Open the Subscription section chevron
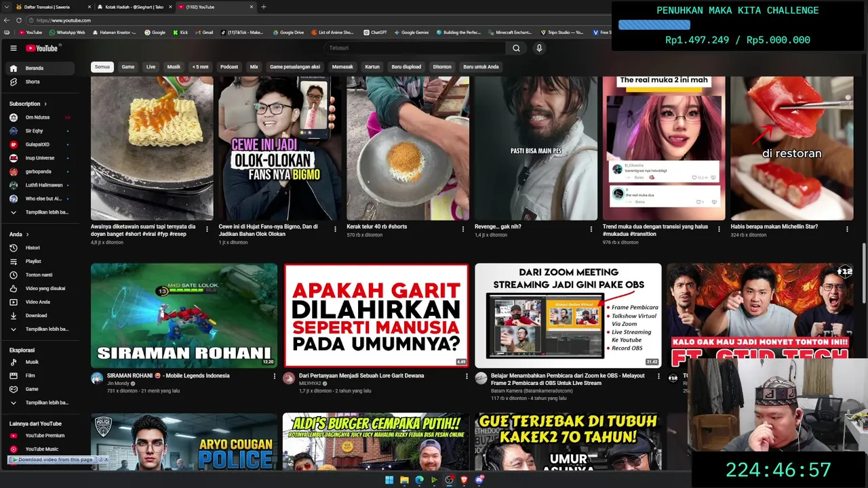 (x=45, y=104)
